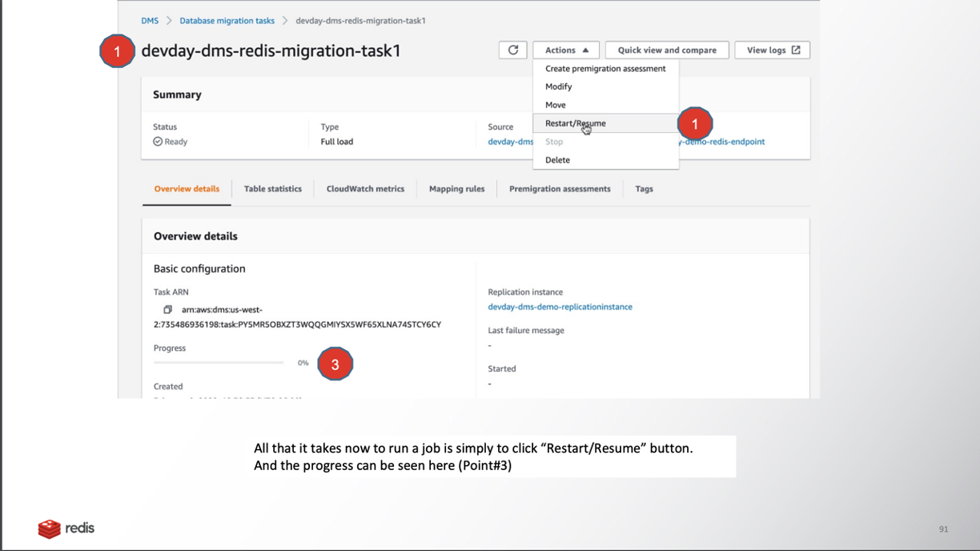Screen dimensions: 980x551
Task: Open the DMS breadcrumb link
Action: [x=150, y=21]
